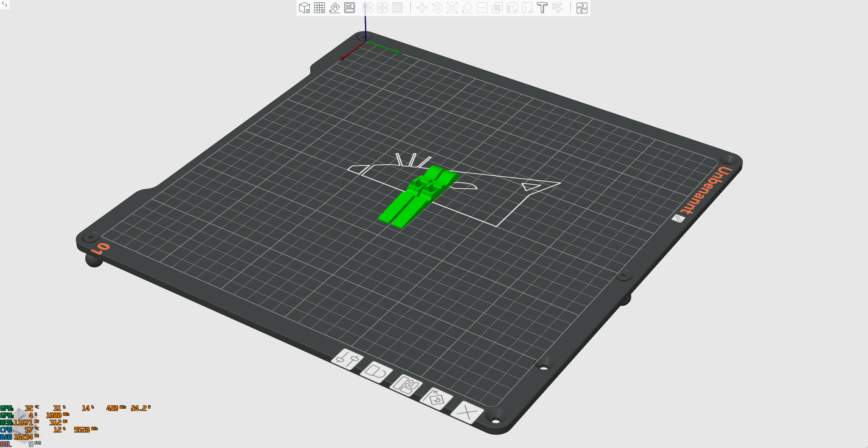The image size is (868, 448).
Task: Open the Support painting tool
Action: [x=512, y=8]
